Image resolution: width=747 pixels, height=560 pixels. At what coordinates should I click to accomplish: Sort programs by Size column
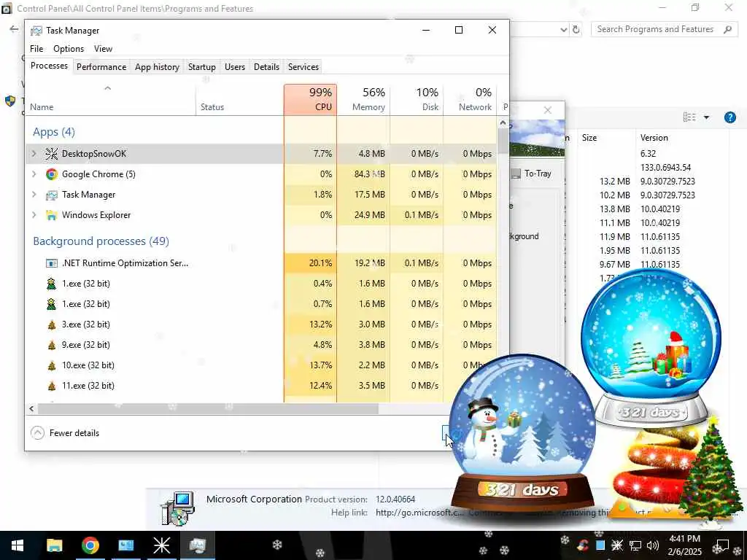pyautogui.click(x=589, y=138)
